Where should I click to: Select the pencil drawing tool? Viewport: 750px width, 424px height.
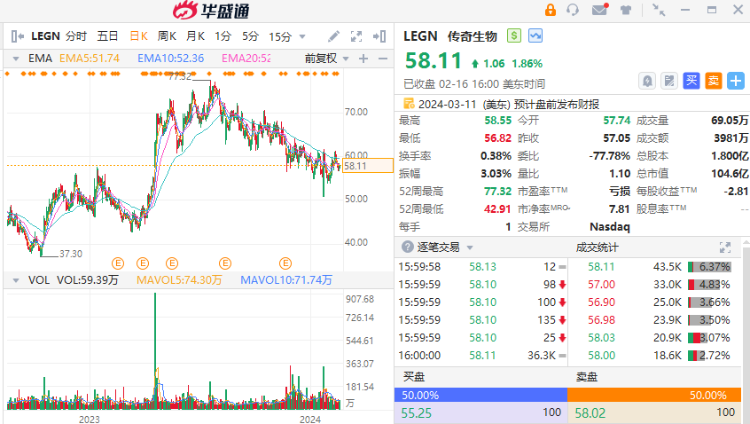point(333,36)
